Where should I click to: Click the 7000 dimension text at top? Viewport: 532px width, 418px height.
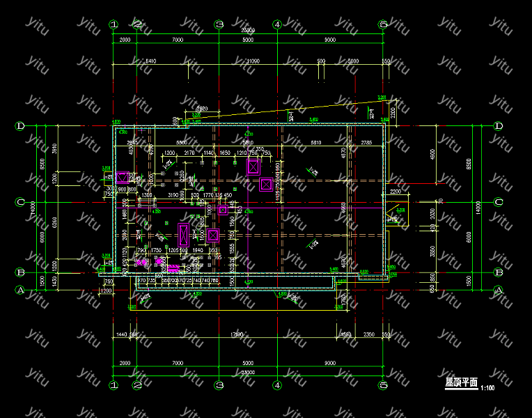point(178,40)
